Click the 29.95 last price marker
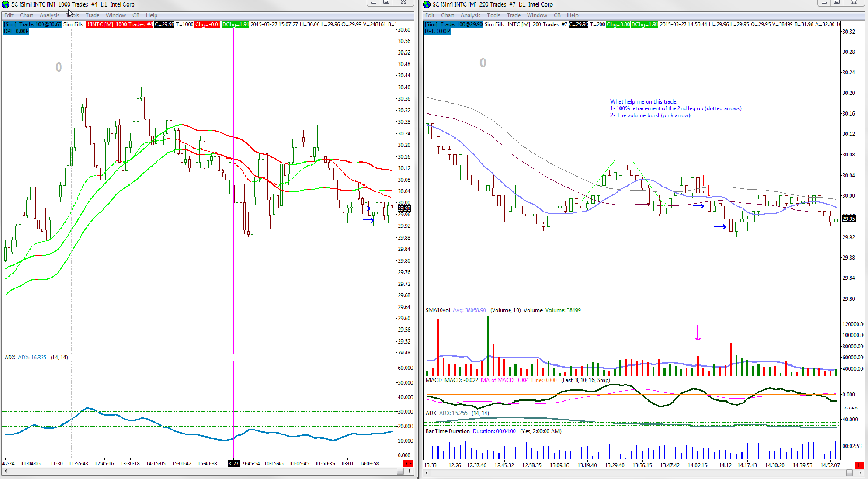This screenshot has width=868, height=479. pyautogui.click(x=849, y=219)
